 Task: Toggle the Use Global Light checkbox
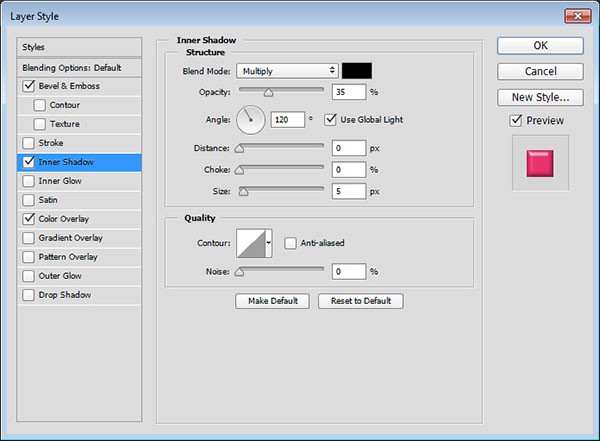[330, 119]
